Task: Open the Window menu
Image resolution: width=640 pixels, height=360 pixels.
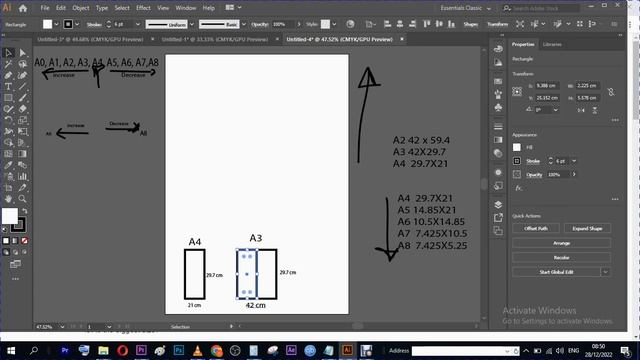Action: (186, 8)
